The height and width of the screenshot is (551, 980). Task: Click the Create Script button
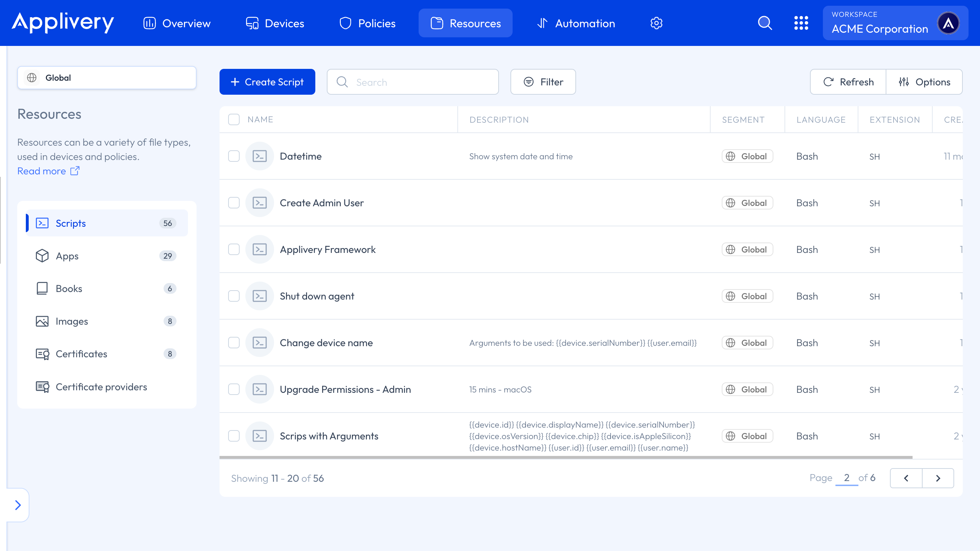click(x=267, y=81)
